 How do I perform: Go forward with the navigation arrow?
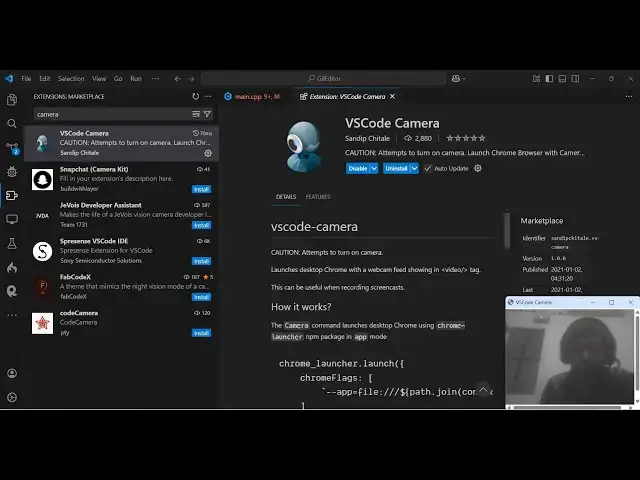pos(191,79)
